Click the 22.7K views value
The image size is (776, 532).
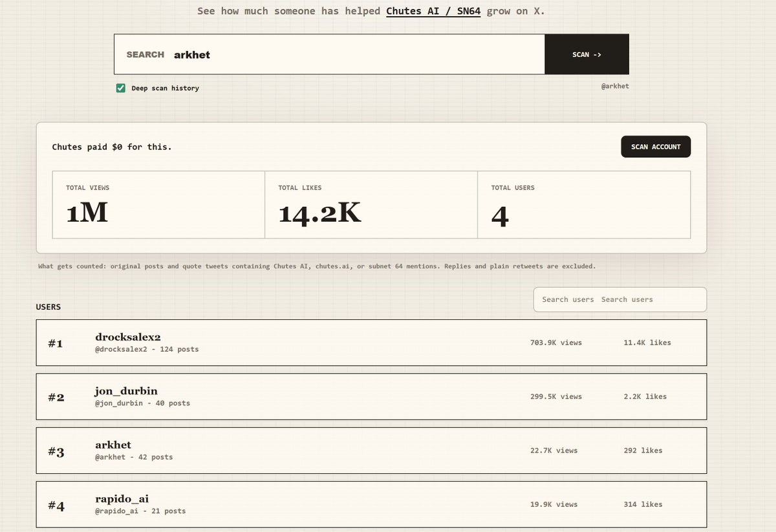pos(554,451)
